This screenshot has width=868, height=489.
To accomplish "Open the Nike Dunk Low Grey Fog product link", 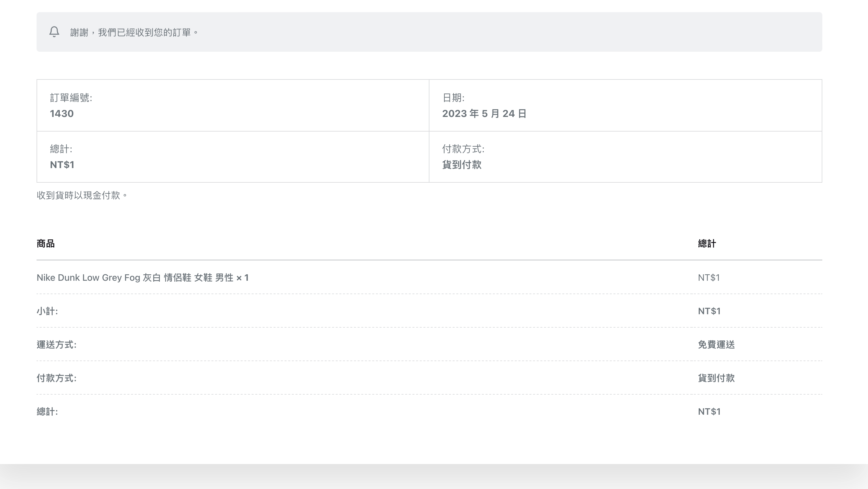I will click(135, 277).
